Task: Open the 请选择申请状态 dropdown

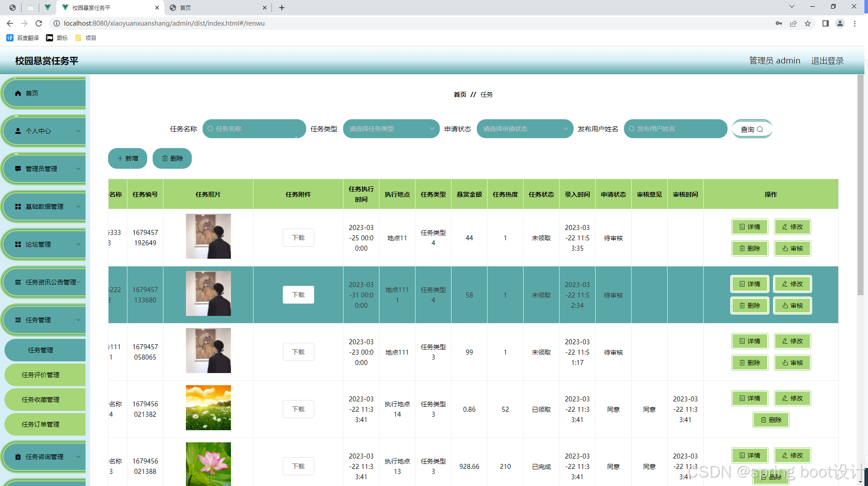Action: coord(524,129)
